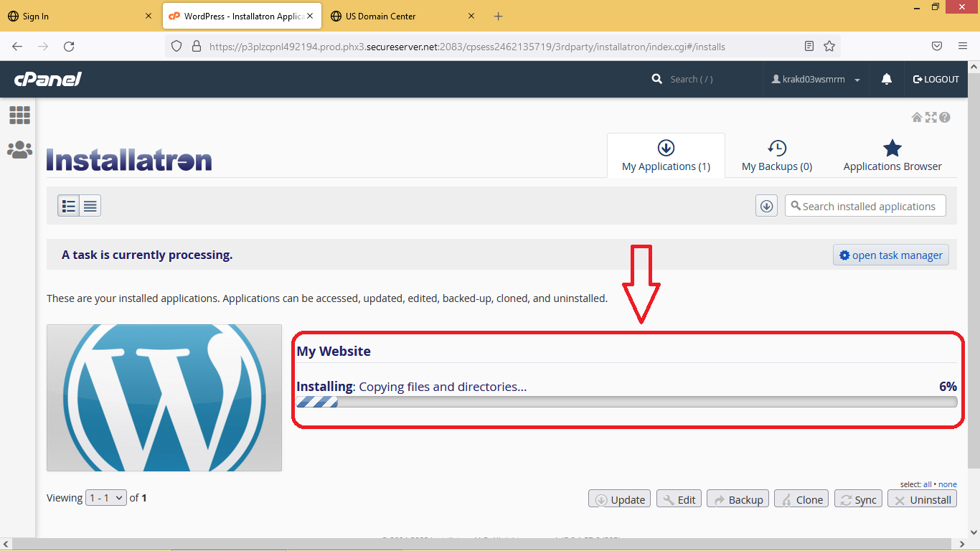This screenshot has height=551, width=980.
Task: Click the notifications bell icon
Action: tap(887, 79)
